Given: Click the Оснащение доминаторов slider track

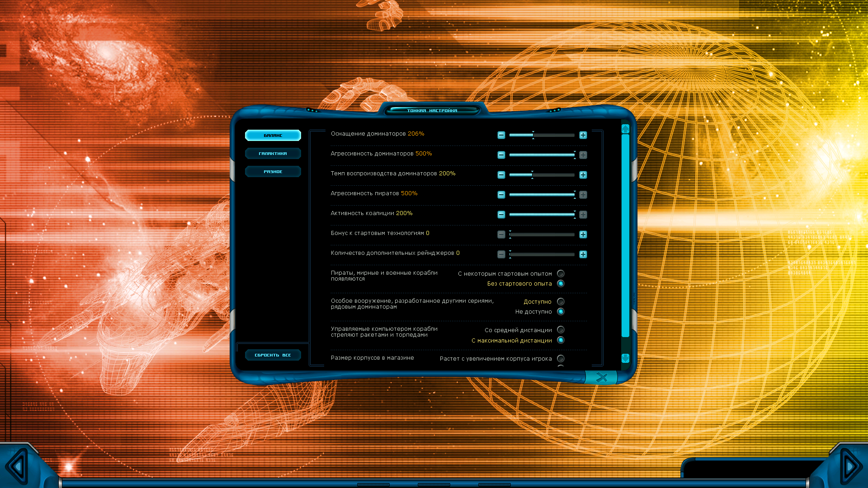Looking at the screenshot, I should pyautogui.click(x=542, y=135).
